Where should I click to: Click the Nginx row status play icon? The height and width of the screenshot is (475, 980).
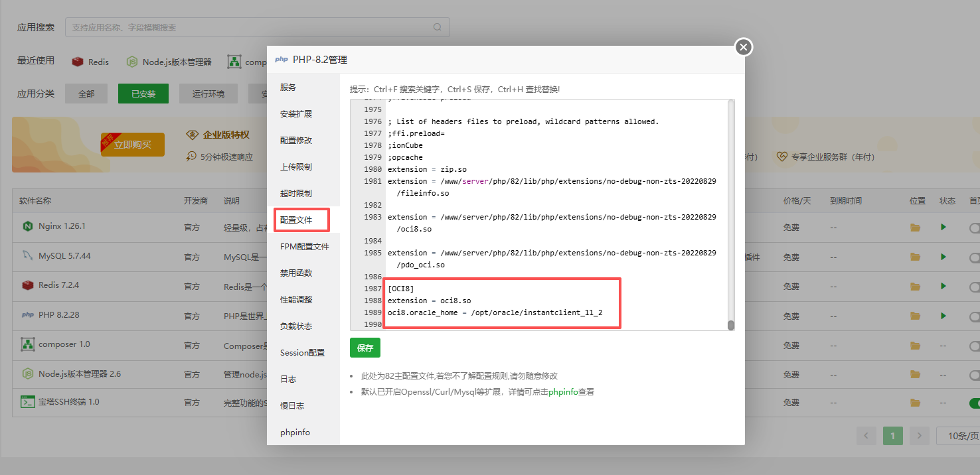click(943, 228)
